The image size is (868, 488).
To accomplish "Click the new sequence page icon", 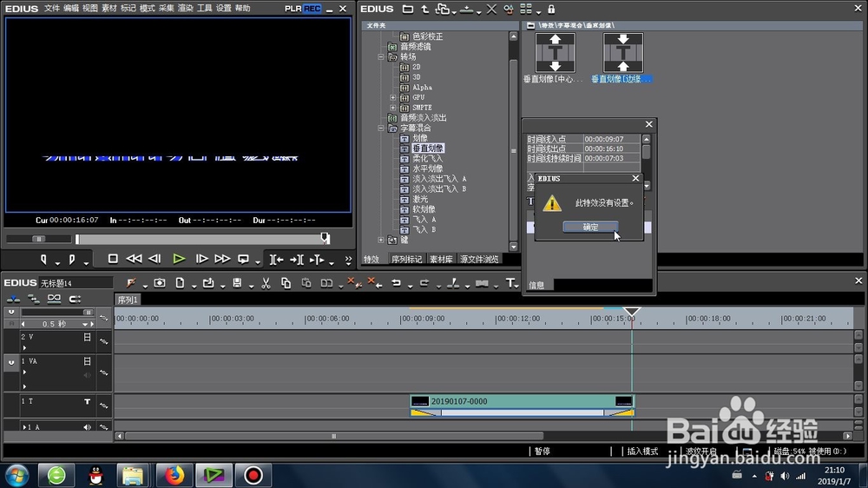I will click(x=180, y=283).
